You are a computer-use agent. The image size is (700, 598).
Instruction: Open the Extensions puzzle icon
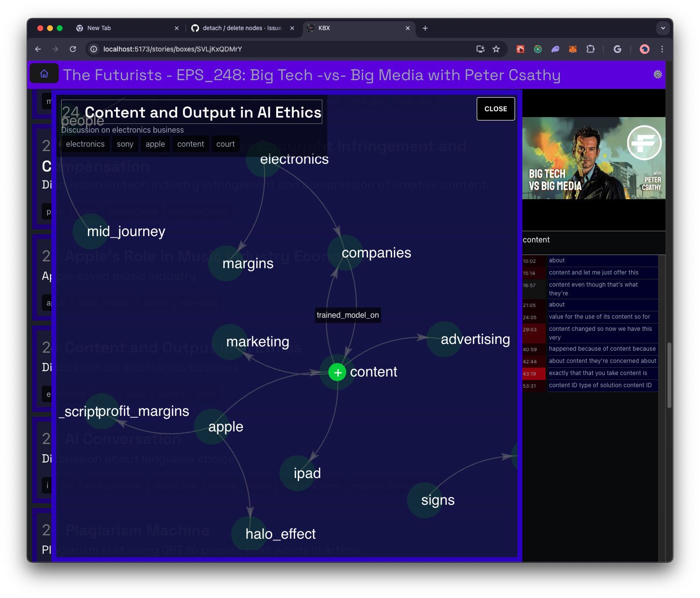pyautogui.click(x=590, y=49)
